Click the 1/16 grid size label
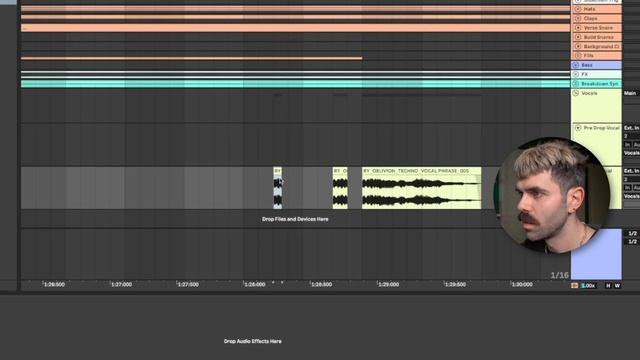 559,275
